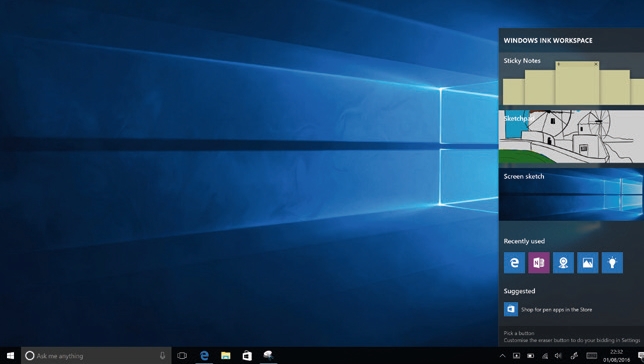The width and height of the screenshot is (644, 364).
Task: Open the Sketchpad tile
Action: [x=571, y=137]
